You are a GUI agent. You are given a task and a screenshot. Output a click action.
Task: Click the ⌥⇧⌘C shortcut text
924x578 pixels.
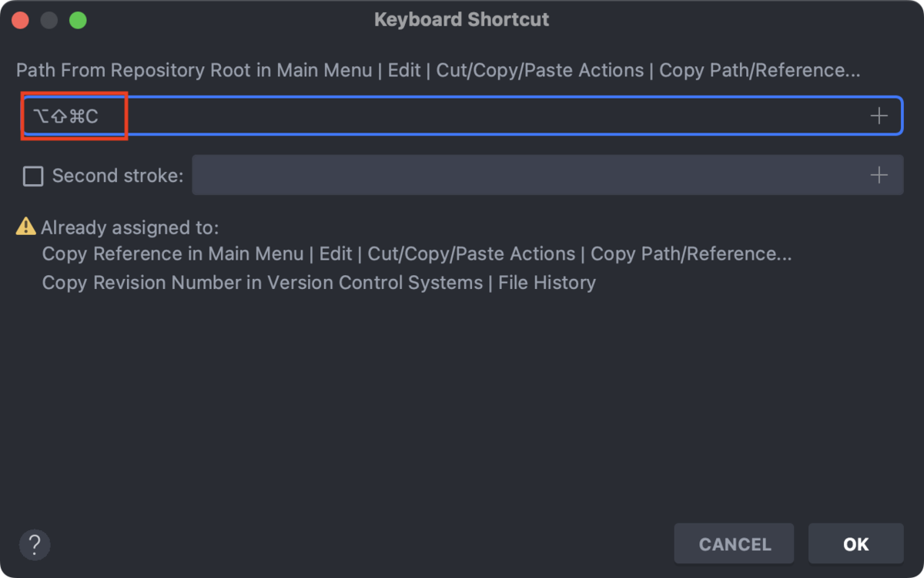65,116
